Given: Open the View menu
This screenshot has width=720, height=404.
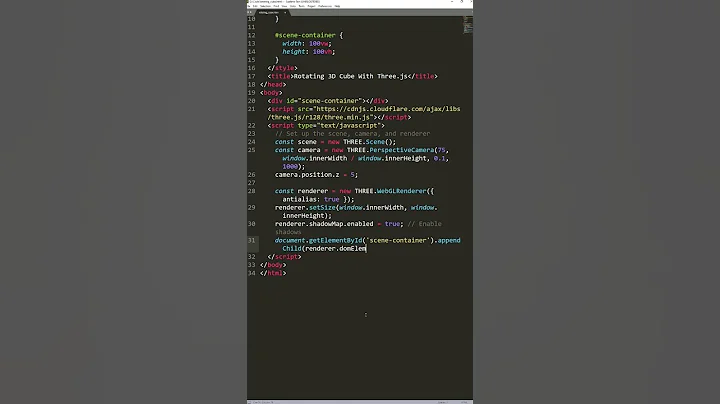Looking at the screenshot, I should (284, 6).
